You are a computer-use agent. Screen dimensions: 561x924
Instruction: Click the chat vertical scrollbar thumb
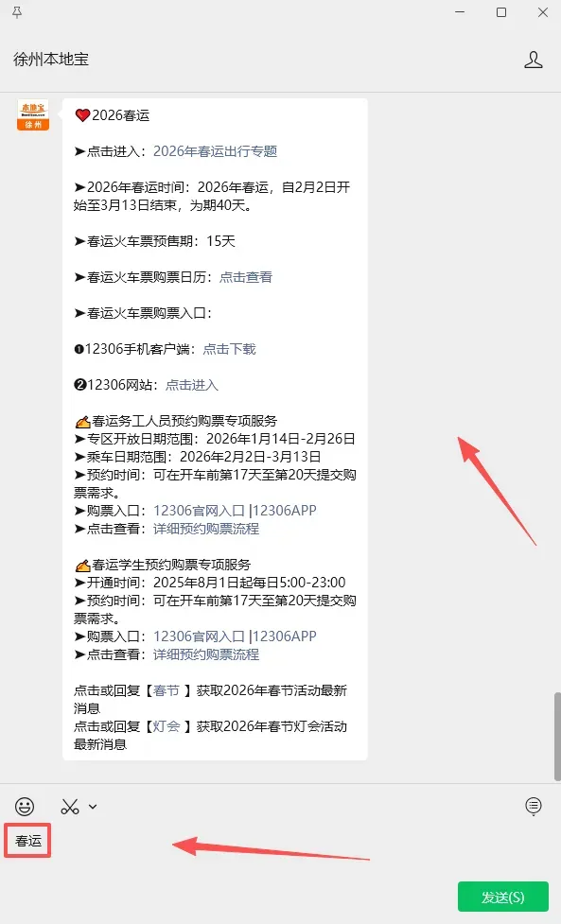point(557,737)
